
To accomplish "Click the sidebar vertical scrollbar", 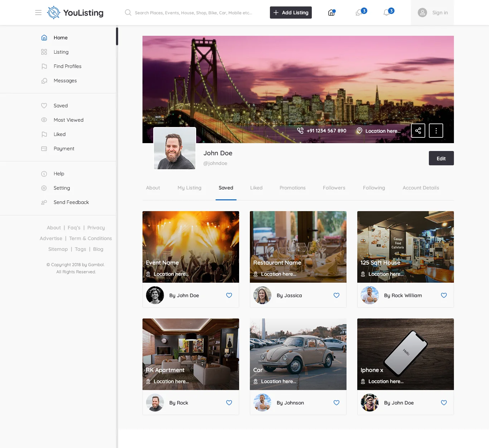I will (x=117, y=36).
